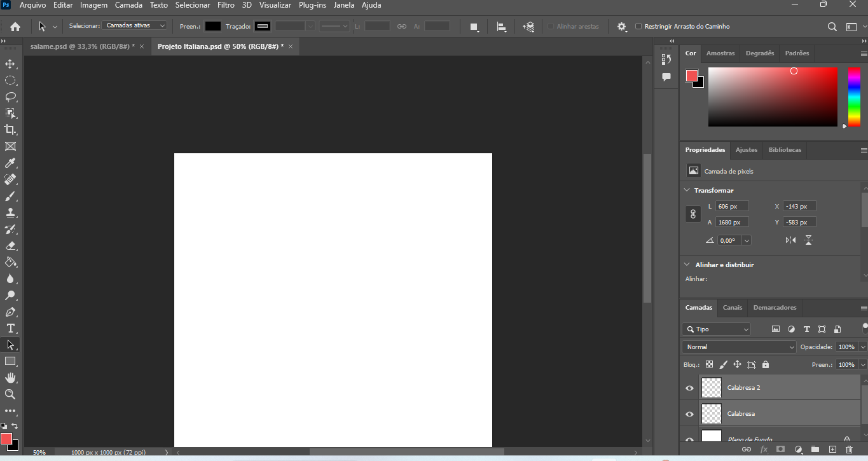Image resolution: width=868 pixels, height=461 pixels.
Task: Flip vertical in the Transform section
Action: coord(808,240)
